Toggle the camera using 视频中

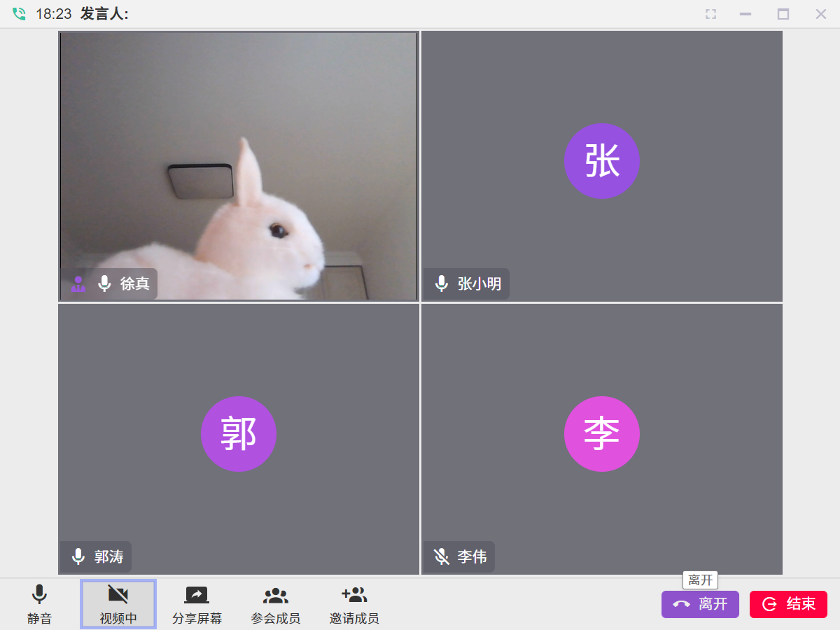[118, 604]
